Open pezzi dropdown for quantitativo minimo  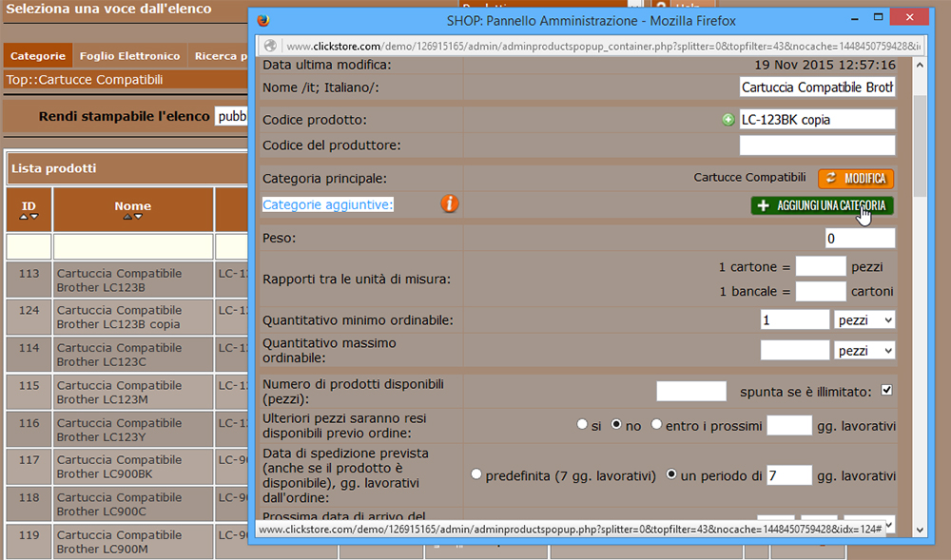pos(864,320)
